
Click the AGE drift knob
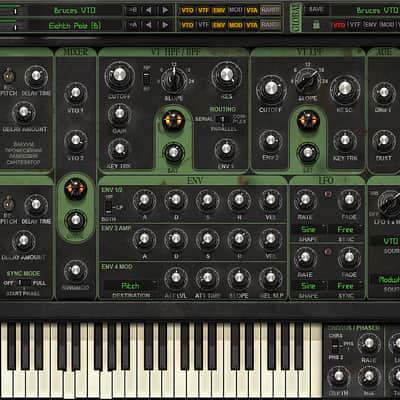(384, 93)
